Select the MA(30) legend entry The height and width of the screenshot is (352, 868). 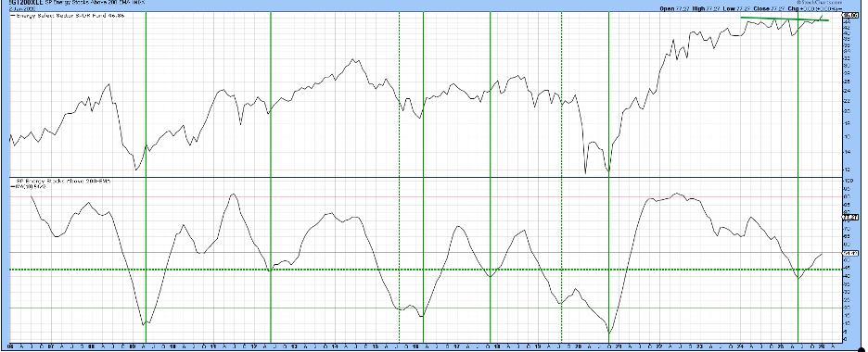tap(28, 187)
